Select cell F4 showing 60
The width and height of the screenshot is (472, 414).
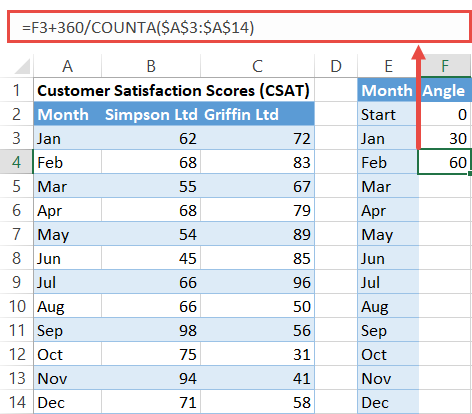click(445, 162)
